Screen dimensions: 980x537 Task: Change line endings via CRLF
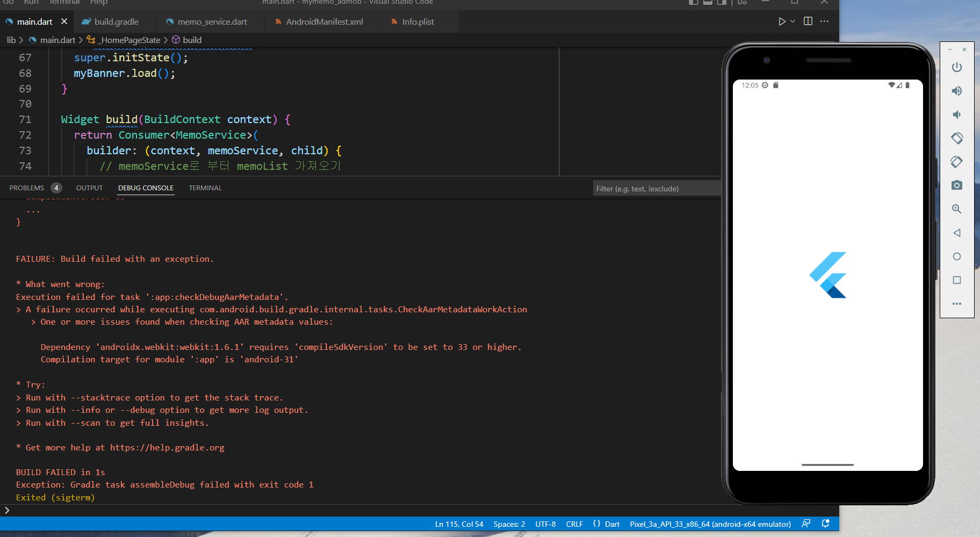tap(574, 524)
